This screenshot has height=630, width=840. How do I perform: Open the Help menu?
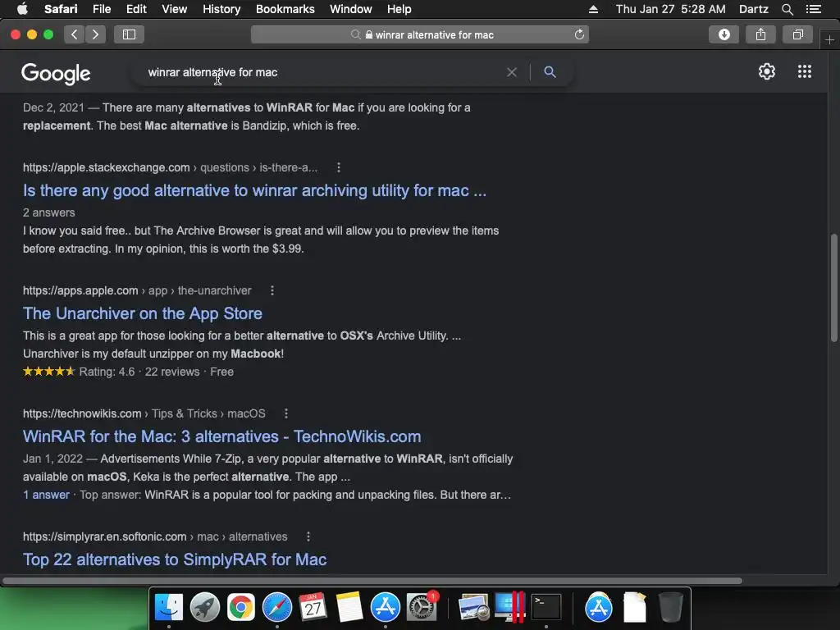point(399,9)
